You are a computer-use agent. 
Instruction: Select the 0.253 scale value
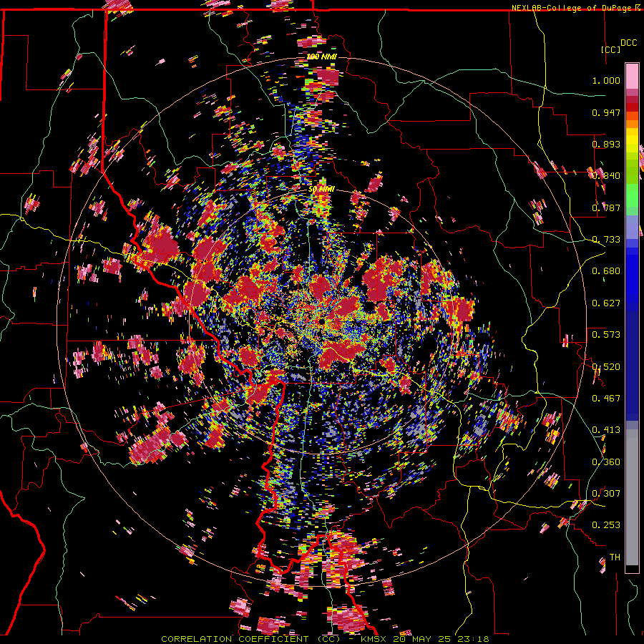pyautogui.click(x=606, y=525)
